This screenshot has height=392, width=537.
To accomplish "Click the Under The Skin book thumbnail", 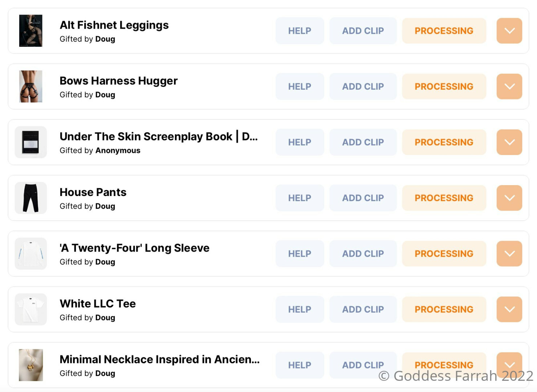I will [x=30, y=142].
